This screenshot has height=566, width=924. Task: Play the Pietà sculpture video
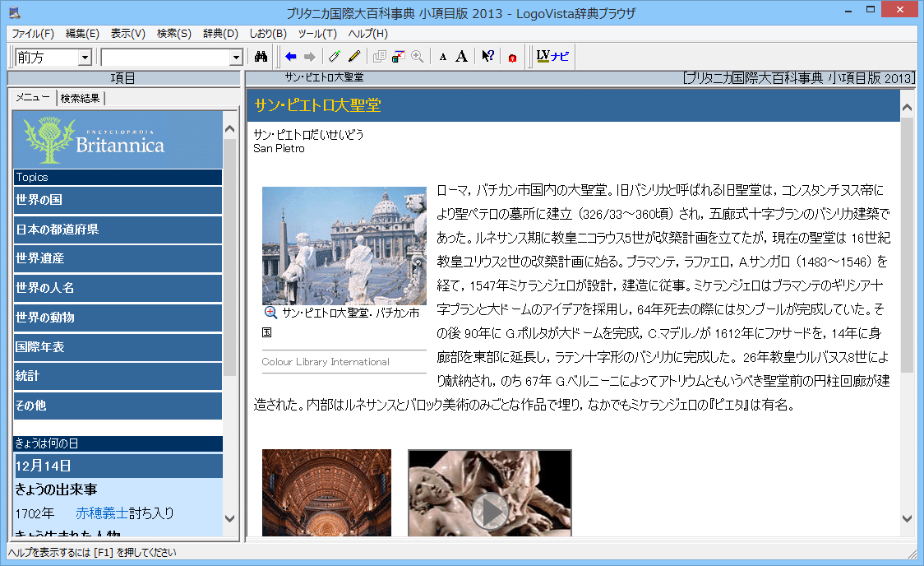(490, 510)
